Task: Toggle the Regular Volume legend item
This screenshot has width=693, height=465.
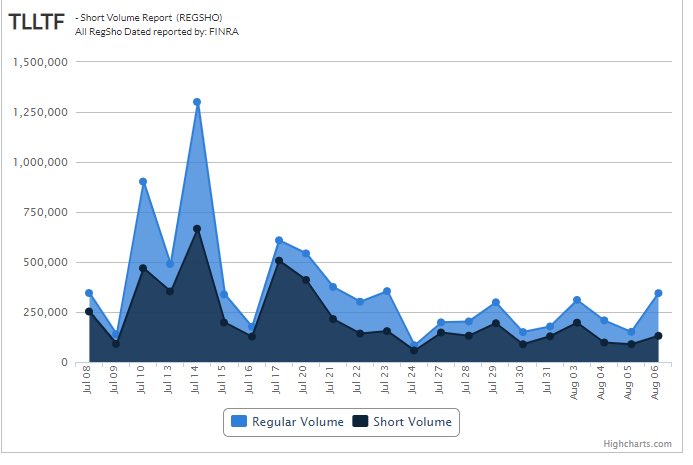Action: click(x=287, y=422)
